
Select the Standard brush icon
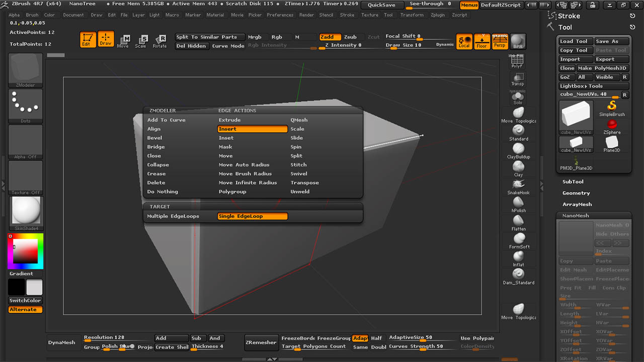519,133
